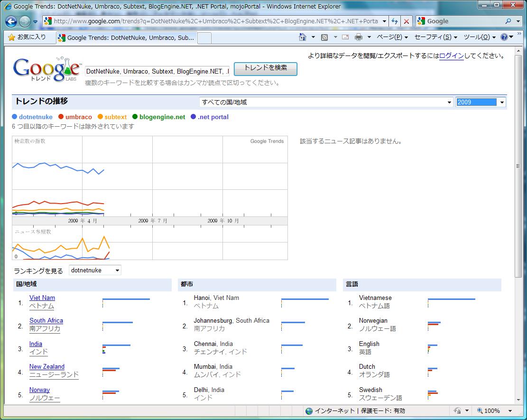527x420 pixels.
Task: Click the New Zealand link
Action: 46,366
